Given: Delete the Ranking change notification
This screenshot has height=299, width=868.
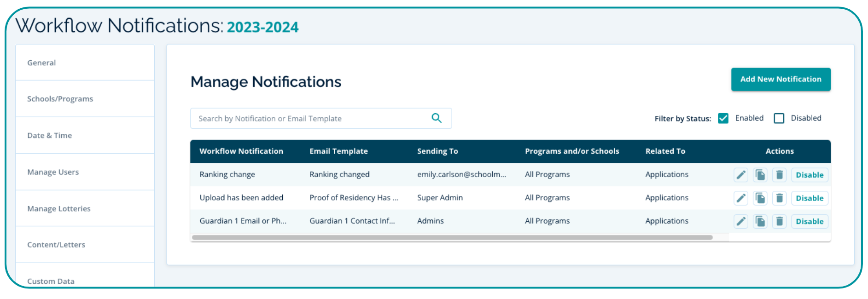Looking at the screenshot, I should [x=779, y=175].
